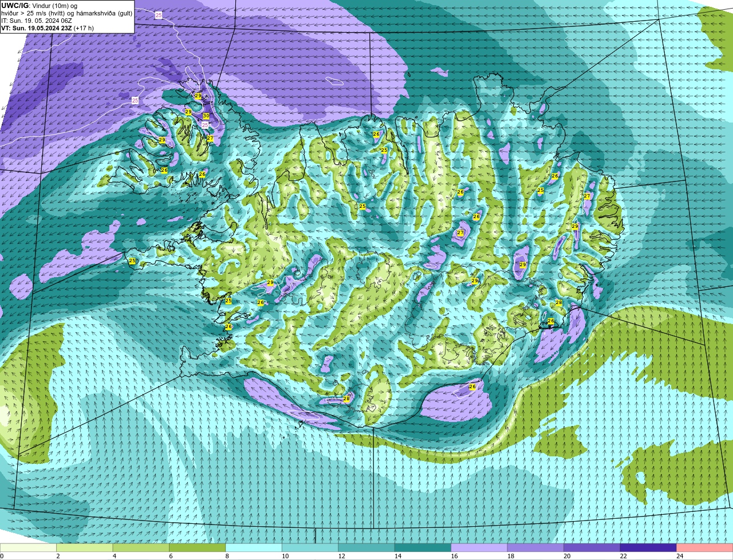
Task: Select the line 'hviður > 25 m/s (hvítt) og hámarkshviða (gult)'
Action: [66, 13]
